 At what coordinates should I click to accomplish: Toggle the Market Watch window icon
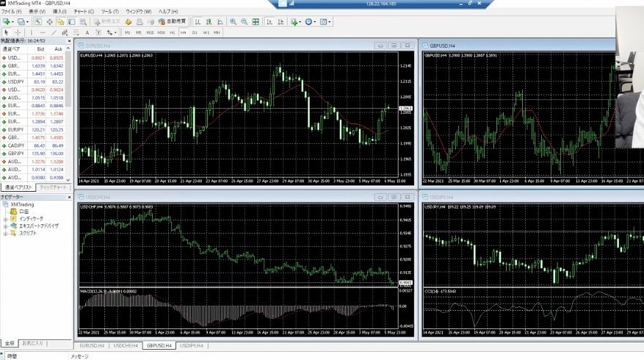click(x=38, y=21)
